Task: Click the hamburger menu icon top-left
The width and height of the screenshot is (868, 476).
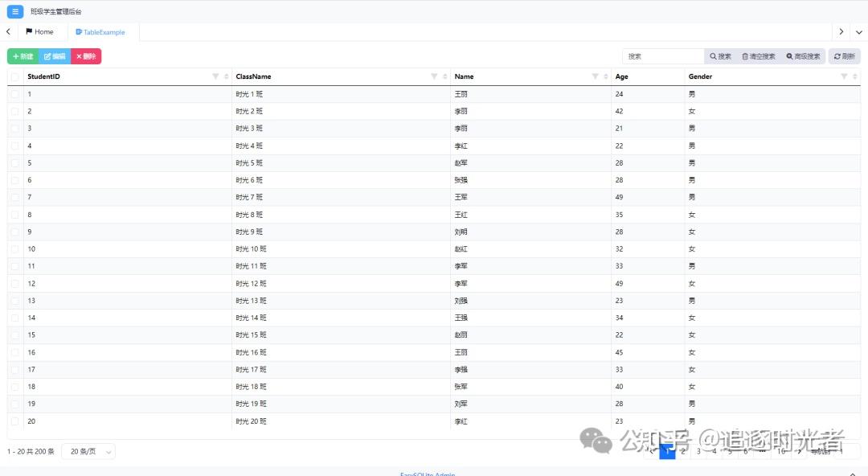Action: tap(14, 12)
